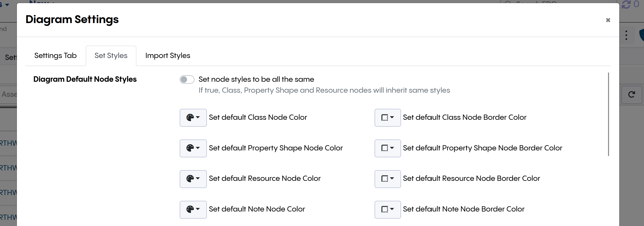The image size is (644, 226).
Task: Click the Resource Node Border Color icon
Action: (x=385, y=179)
